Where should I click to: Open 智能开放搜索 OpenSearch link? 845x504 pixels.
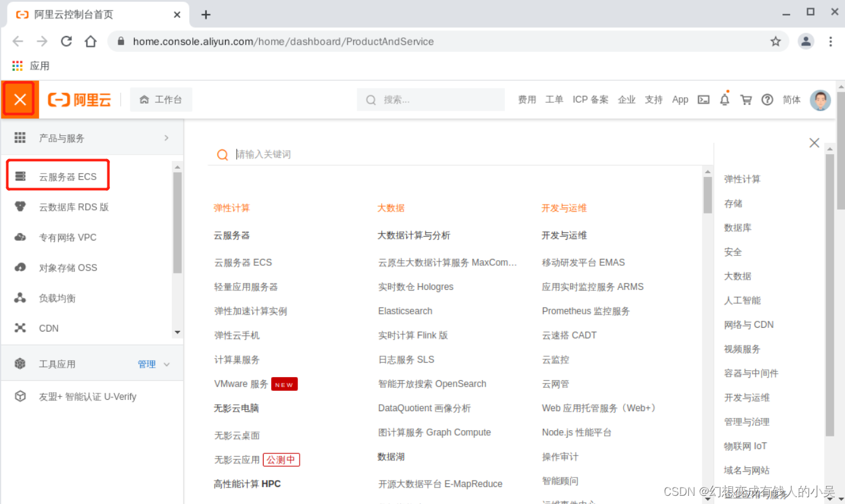(x=432, y=383)
